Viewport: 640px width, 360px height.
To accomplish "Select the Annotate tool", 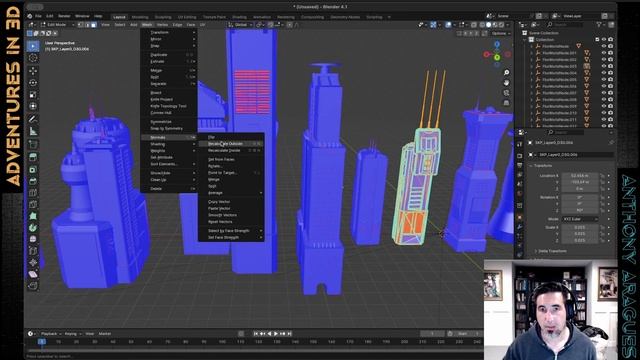I will (33, 119).
